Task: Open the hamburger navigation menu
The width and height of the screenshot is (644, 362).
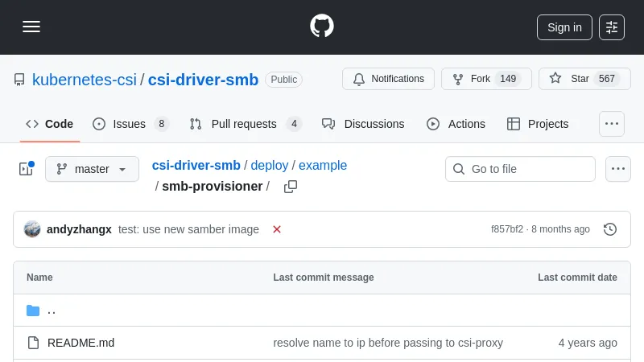Action: coord(31,27)
